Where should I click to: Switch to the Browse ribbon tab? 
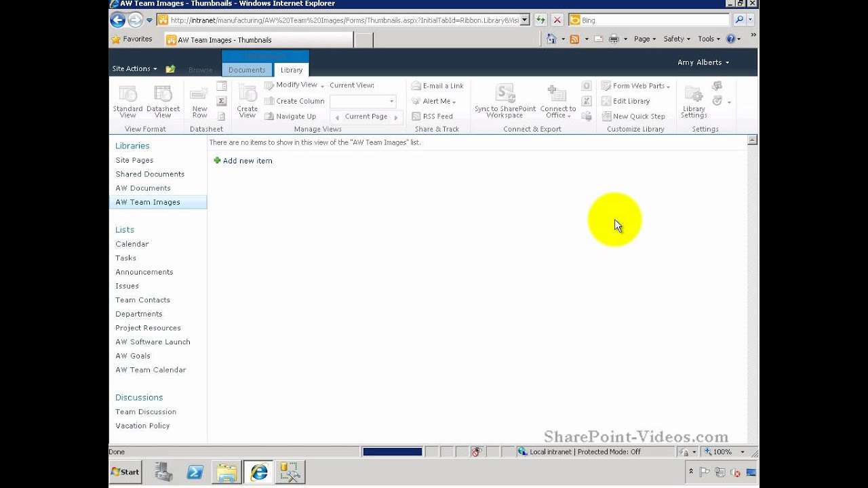click(x=200, y=70)
